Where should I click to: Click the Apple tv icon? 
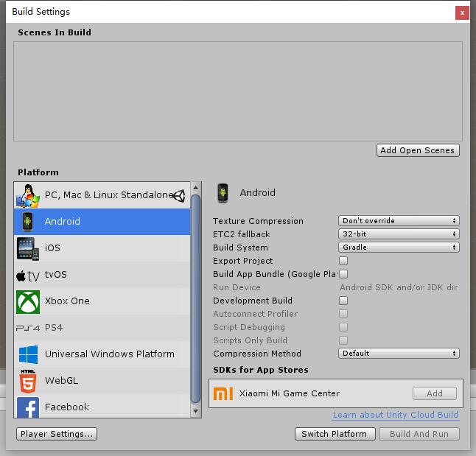point(27,276)
